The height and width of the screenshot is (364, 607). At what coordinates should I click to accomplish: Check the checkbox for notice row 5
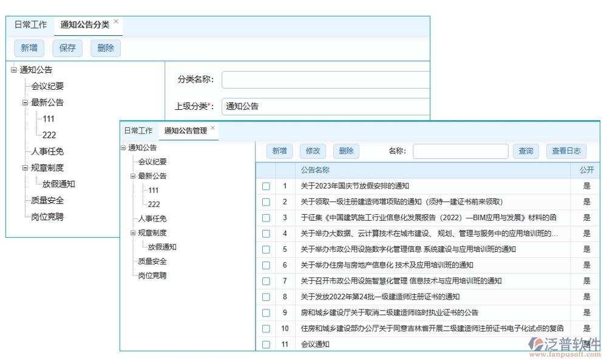click(266, 249)
